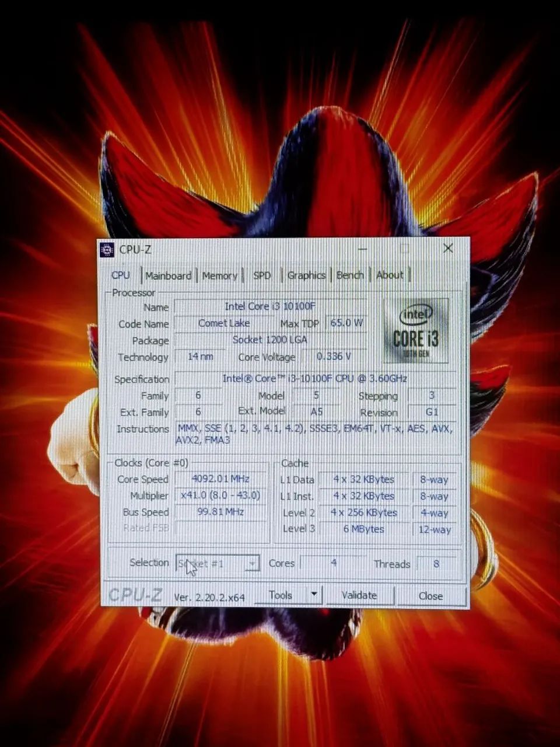Open the Socket #1 selection dropdown

click(x=218, y=563)
